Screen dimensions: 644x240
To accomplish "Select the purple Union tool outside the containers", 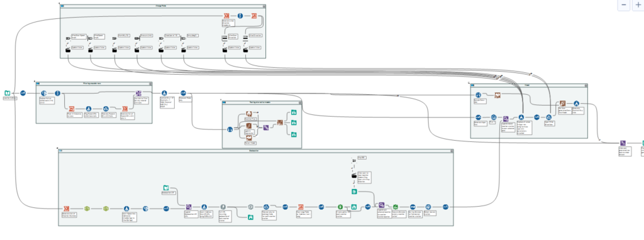I will coord(623,143).
